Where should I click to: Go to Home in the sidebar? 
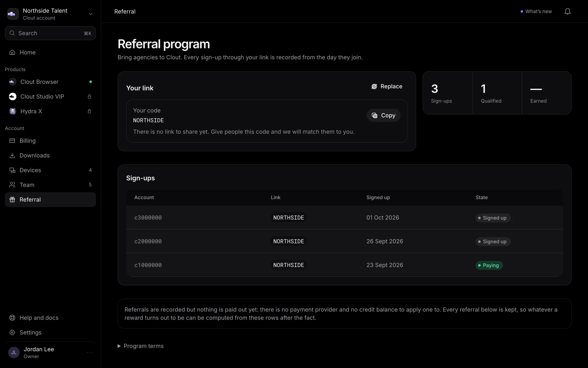pyautogui.click(x=50, y=52)
